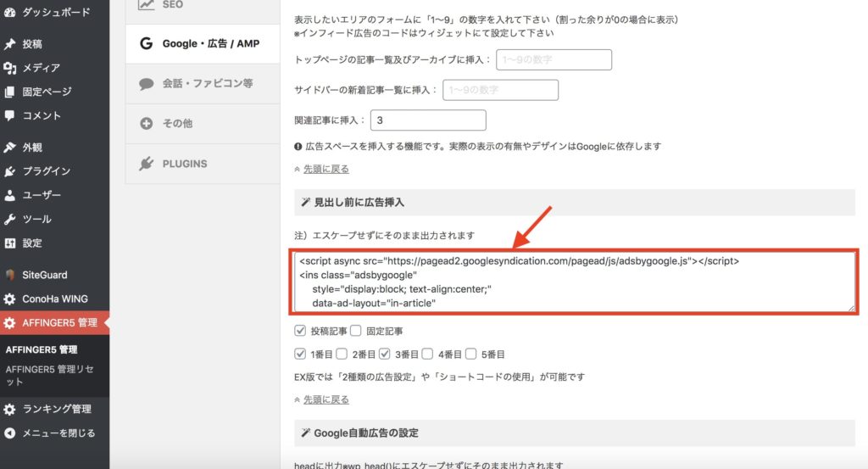Click inside the ad code textarea
Screen dimensions: 868x469
click(575, 282)
